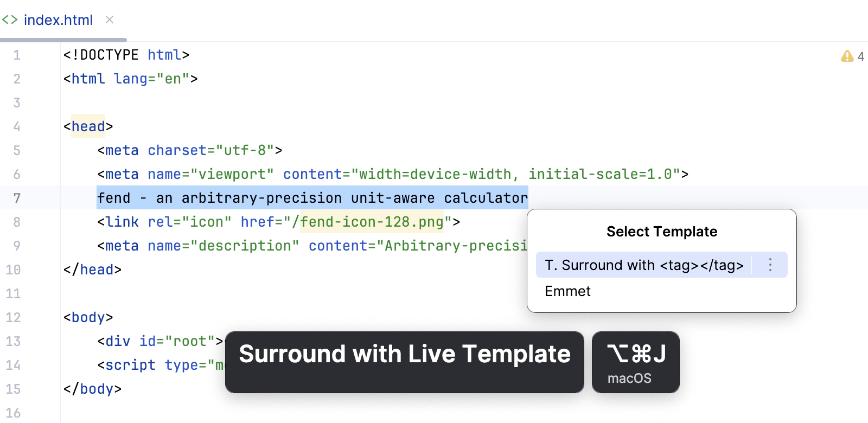Click the highlighted fend-icon-128.png href value

pyautogui.click(x=372, y=222)
